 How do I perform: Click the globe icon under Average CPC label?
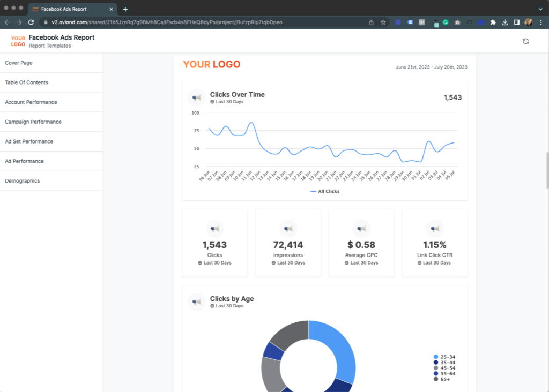point(347,263)
